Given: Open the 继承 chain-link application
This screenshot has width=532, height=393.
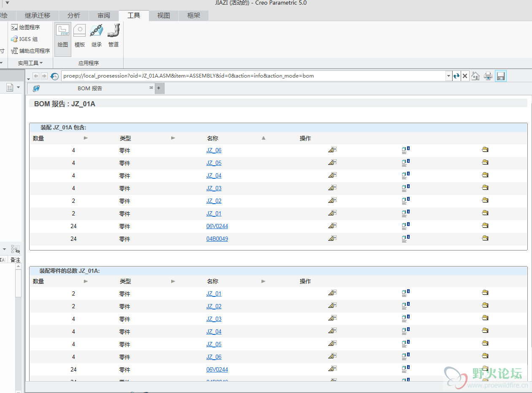Looking at the screenshot, I should coord(97,36).
